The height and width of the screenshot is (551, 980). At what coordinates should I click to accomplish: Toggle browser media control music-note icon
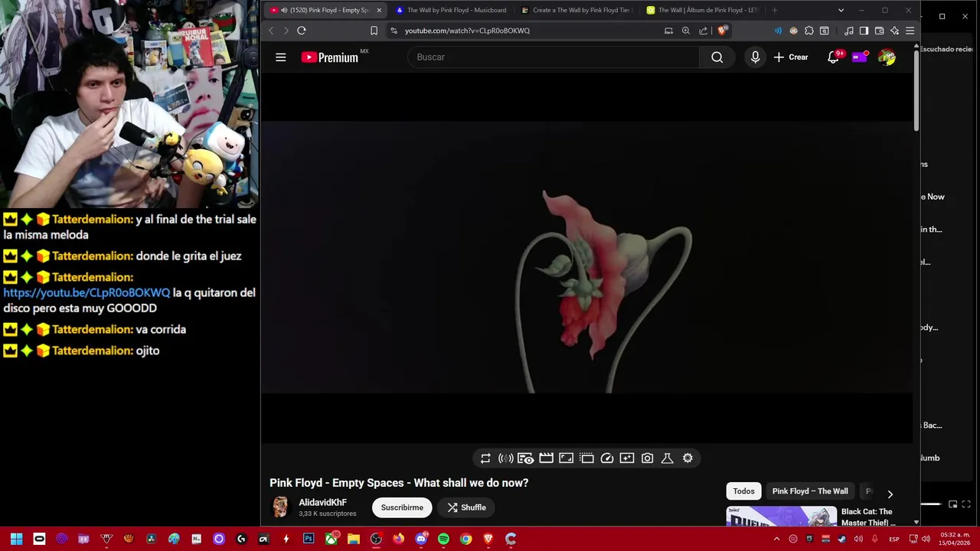pyautogui.click(x=848, y=31)
